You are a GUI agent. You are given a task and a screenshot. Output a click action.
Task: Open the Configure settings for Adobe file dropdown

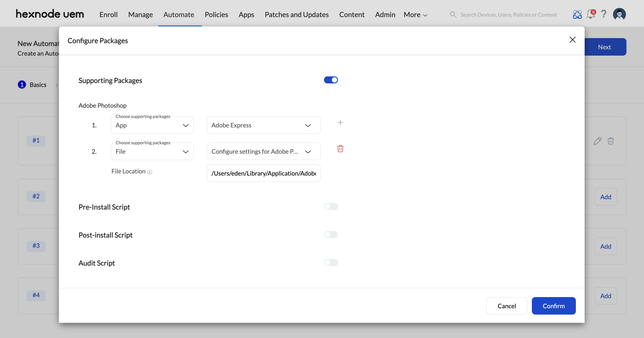point(264,151)
